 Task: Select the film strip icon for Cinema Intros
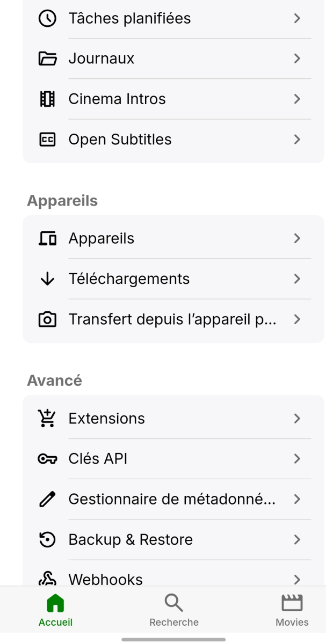[x=48, y=99]
